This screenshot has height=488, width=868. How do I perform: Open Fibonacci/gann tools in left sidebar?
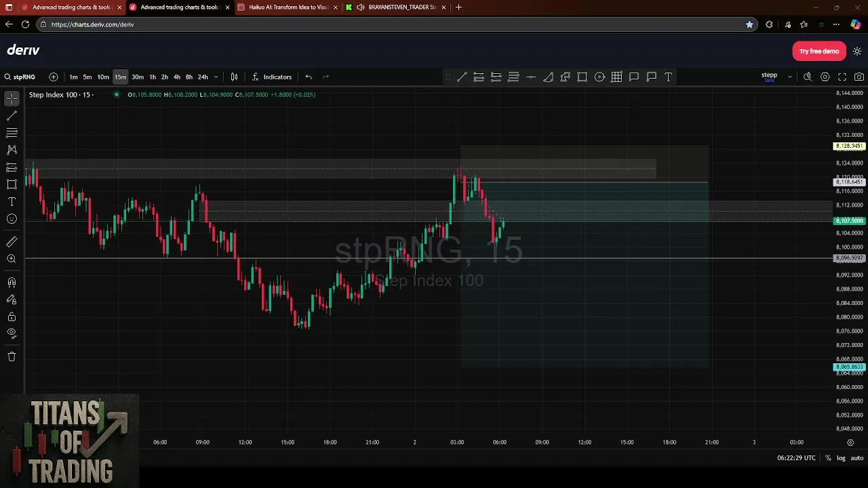pos(12,133)
